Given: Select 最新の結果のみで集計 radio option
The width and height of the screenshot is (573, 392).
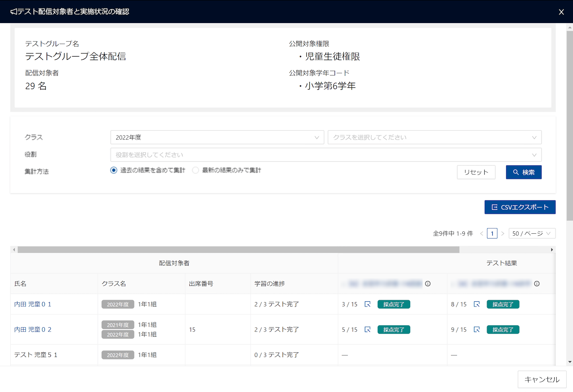Looking at the screenshot, I should pos(195,170).
